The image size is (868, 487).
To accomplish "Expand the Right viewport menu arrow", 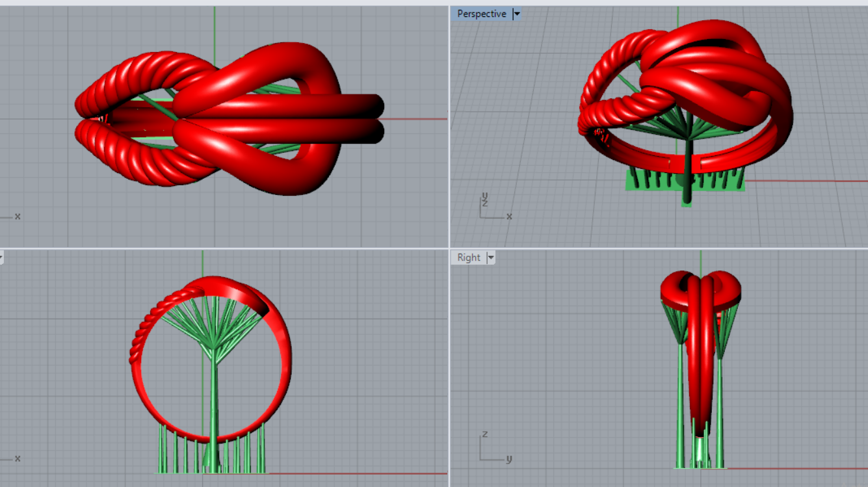I will (491, 257).
